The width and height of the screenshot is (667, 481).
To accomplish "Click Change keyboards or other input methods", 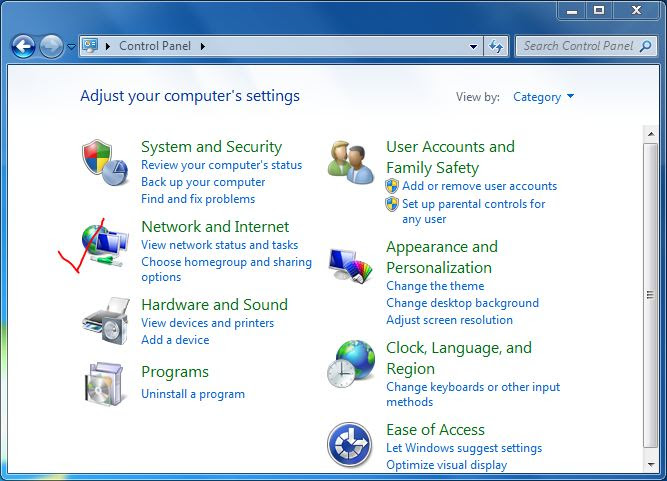I will tap(473, 394).
